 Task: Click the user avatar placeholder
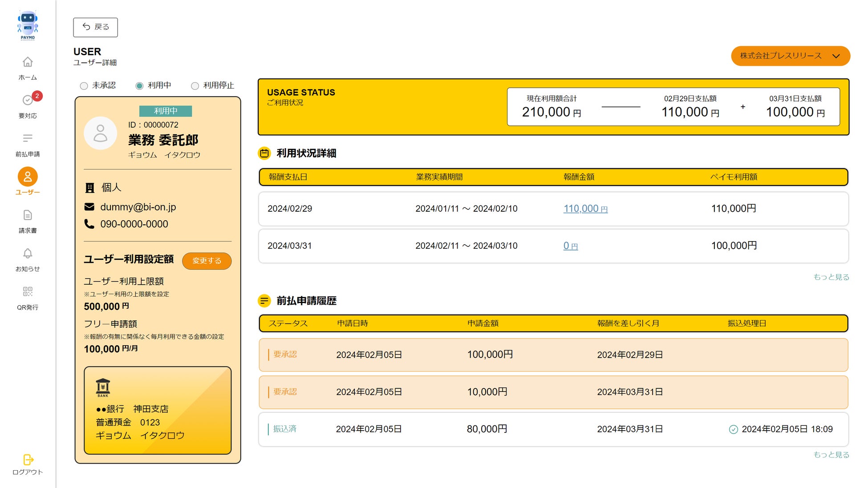click(101, 133)
